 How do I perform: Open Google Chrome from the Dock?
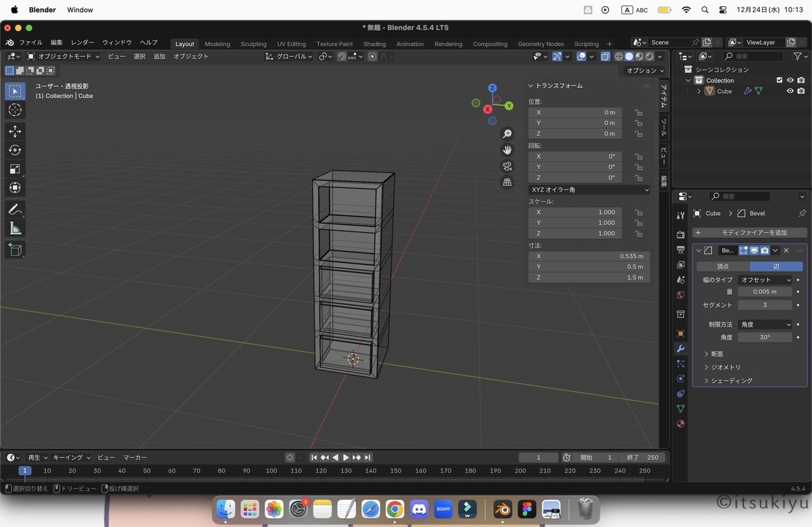pos(395,509)
